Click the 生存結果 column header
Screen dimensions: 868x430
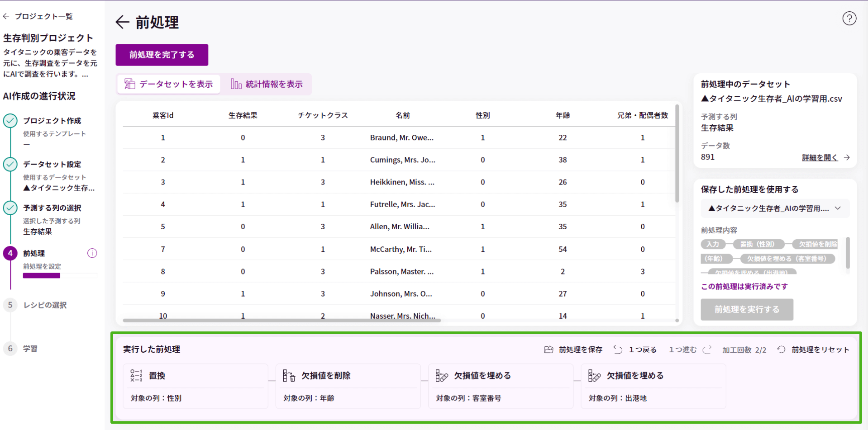(243, 115)
